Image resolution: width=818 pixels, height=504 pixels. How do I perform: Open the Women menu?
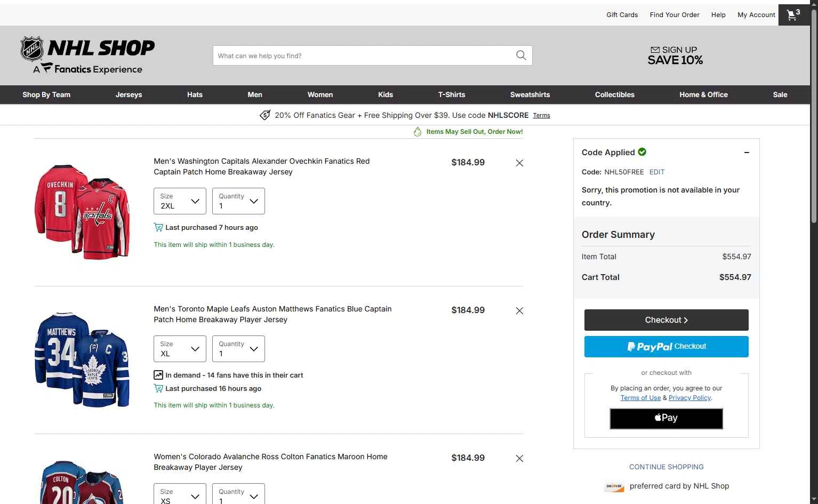320,95
